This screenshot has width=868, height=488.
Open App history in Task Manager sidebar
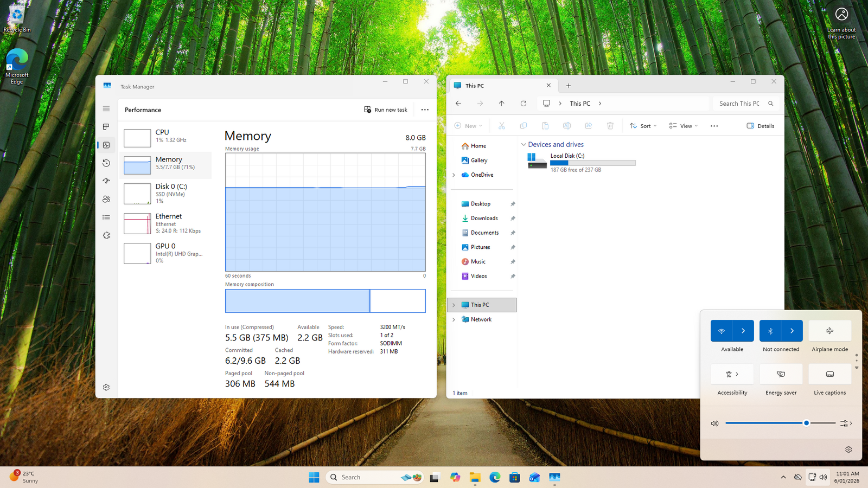point(106,163)
